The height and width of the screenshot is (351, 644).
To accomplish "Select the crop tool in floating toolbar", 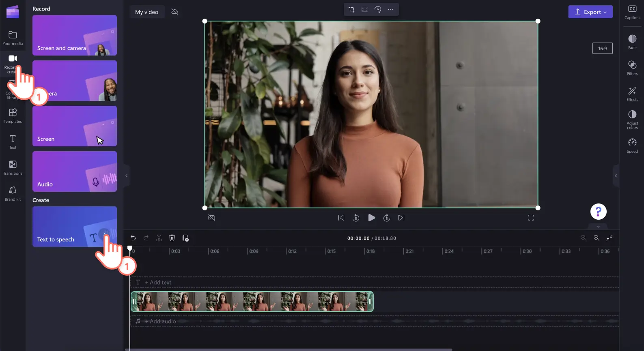I will 352,9.
